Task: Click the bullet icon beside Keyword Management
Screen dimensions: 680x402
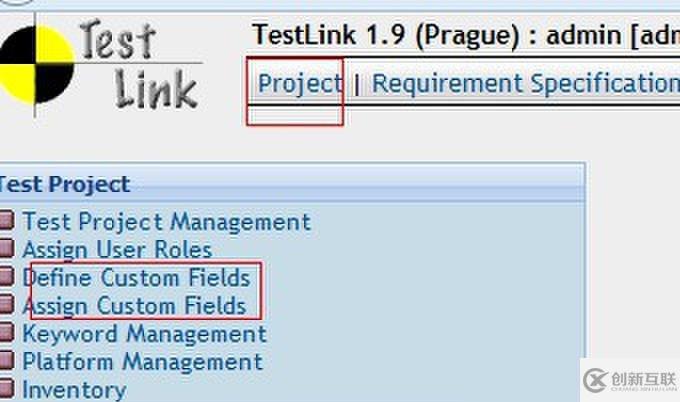Action: point(6,334)
